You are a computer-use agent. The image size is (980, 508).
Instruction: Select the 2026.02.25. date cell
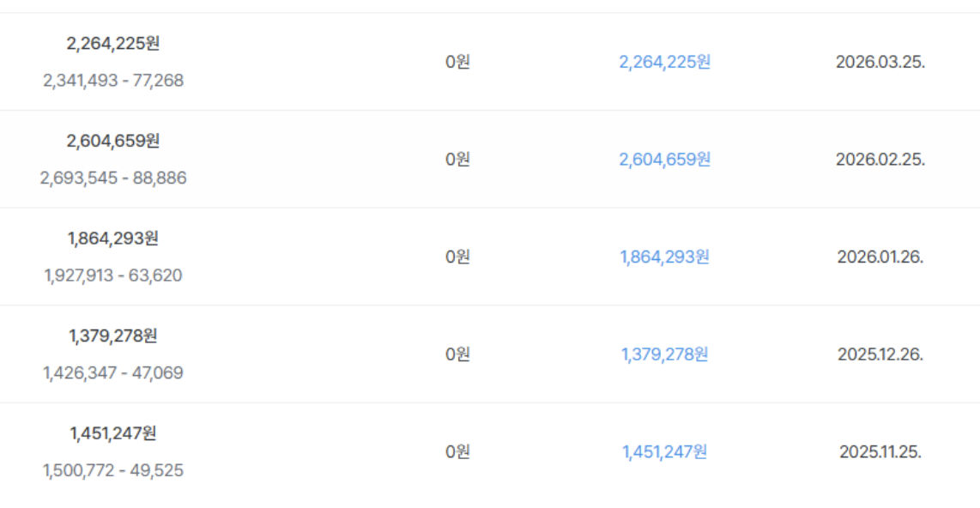[880, 160]
